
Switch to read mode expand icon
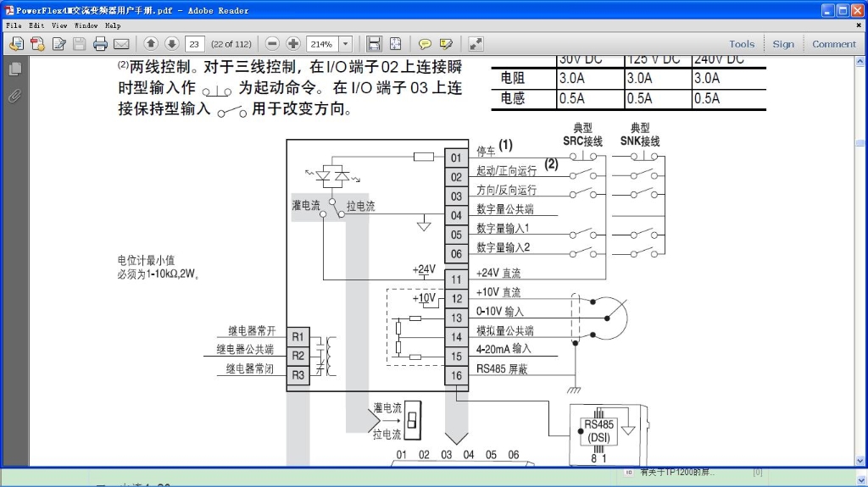click(476, 44)
